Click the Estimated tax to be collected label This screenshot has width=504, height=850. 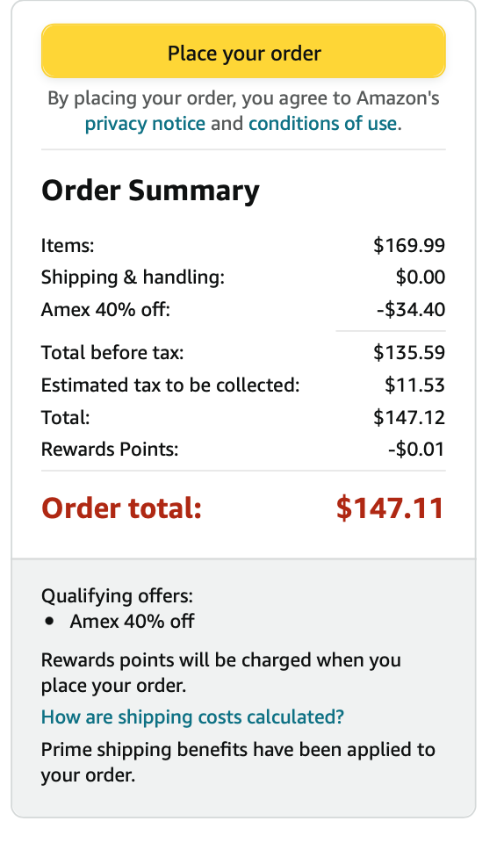click(170, 385)
